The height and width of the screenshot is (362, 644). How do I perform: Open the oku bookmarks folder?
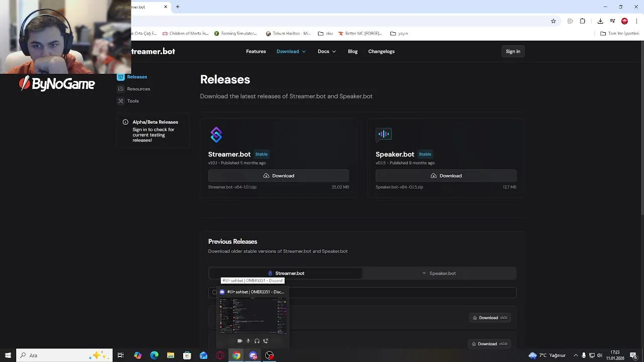tap(326, 34)
